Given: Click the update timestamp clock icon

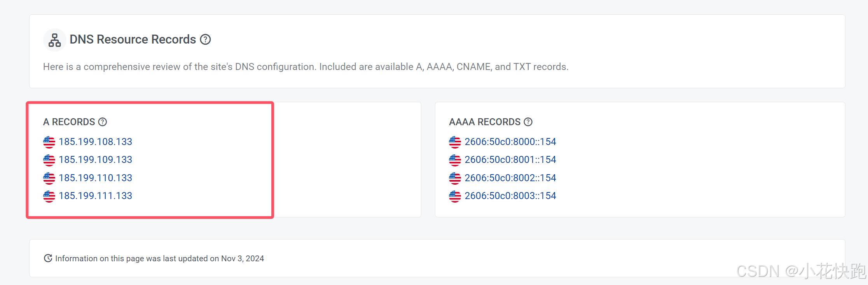Looking at the screenshot, I should tap(48, 258).
